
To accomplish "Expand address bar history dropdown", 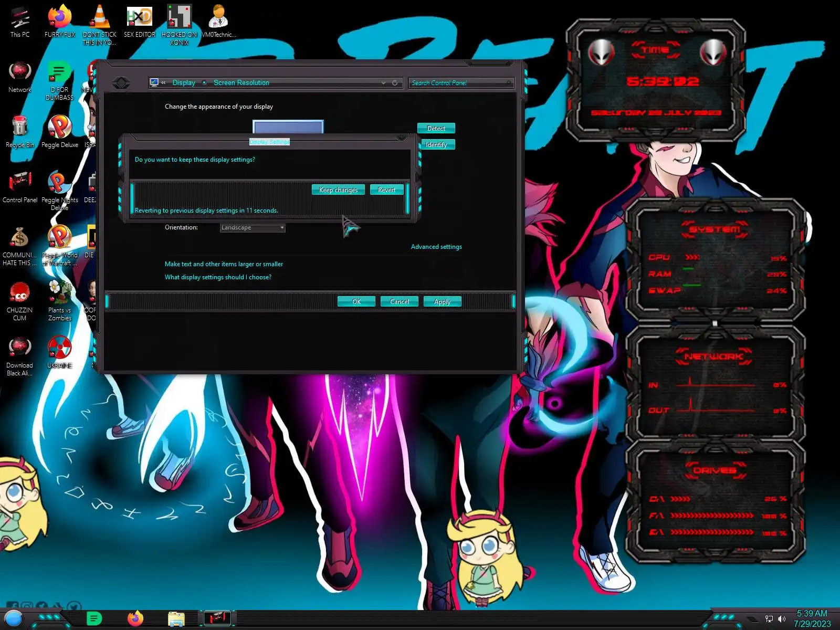I will tap(383, 83).
